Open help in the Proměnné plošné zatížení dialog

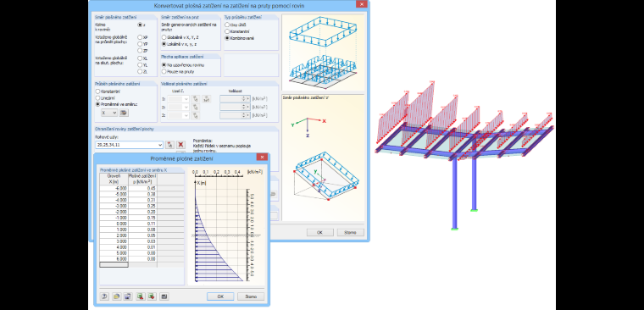pyautogui.click(x=104, y=296)
